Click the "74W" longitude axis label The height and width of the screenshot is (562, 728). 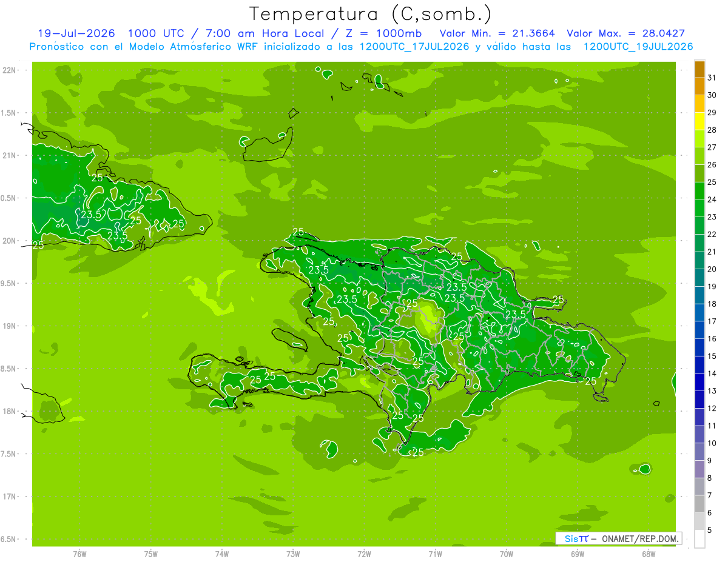[222, 554]
